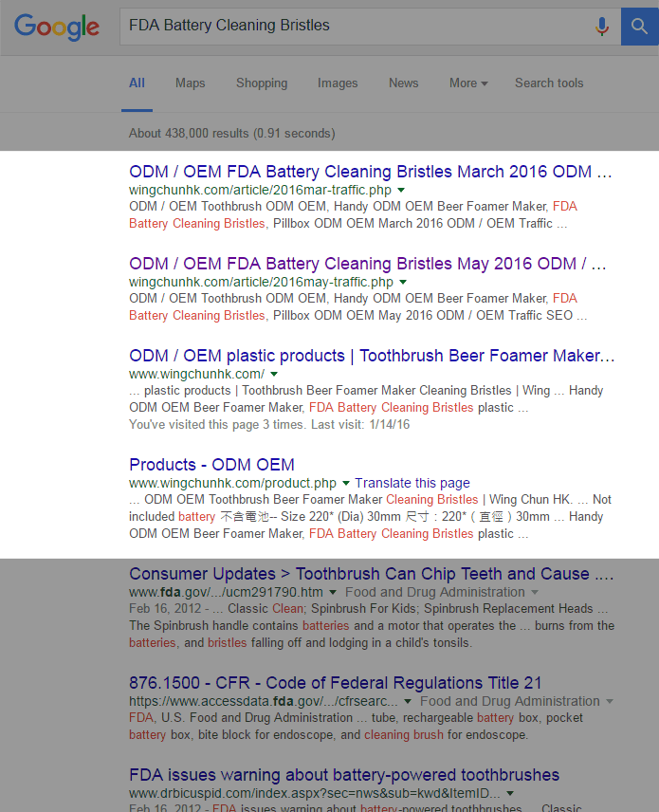Click the voice search microphone icon

pos(601,27)
